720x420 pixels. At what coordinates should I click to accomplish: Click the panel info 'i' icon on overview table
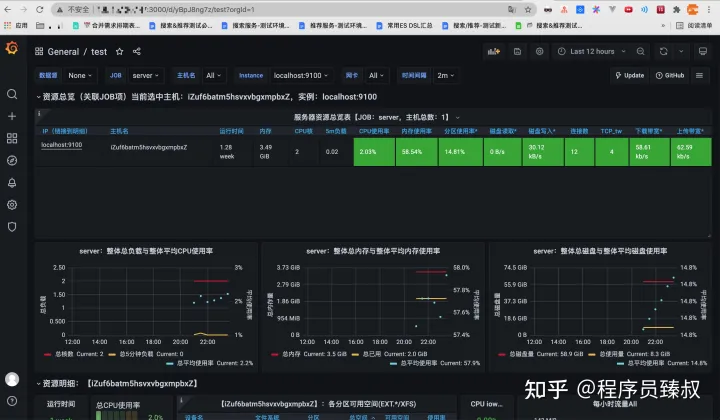pos(39,113)
